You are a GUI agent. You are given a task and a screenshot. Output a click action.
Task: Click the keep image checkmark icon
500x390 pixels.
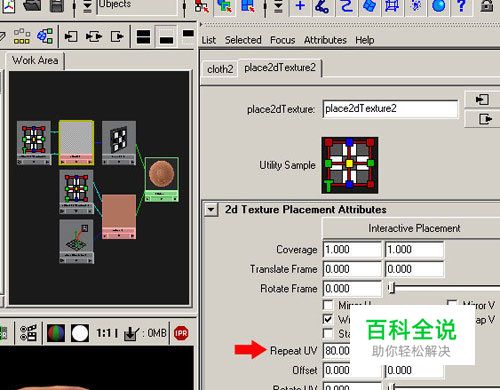point(131,333)
